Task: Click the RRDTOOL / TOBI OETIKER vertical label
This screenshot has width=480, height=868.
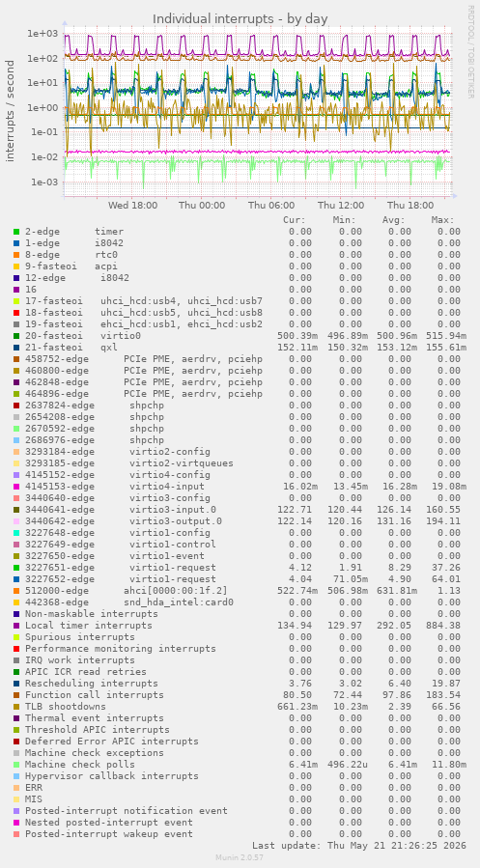Action: pyautogui.click(x=471, y=51)
